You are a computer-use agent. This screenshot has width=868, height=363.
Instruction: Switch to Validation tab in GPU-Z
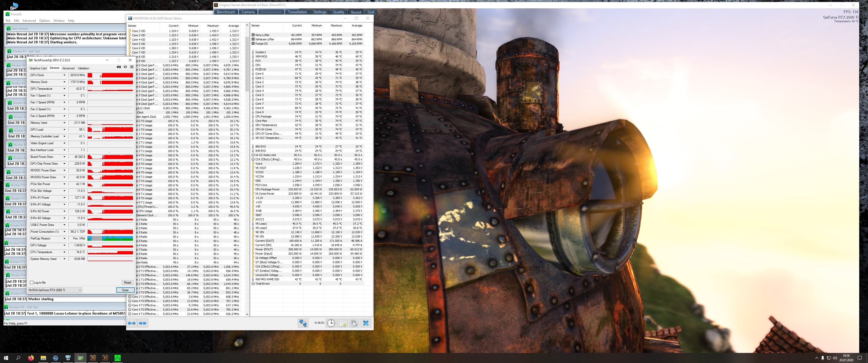84,68
